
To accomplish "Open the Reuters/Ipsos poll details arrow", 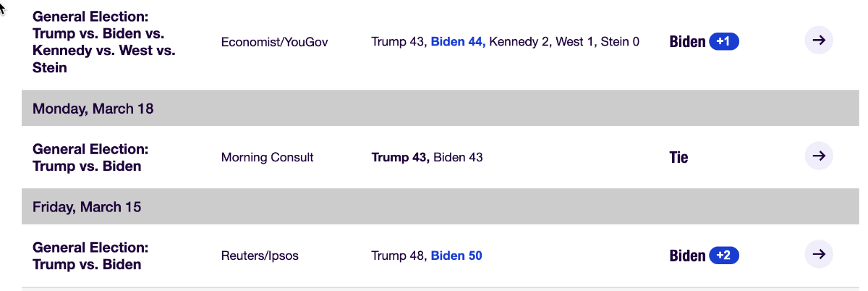I will tap(819, 254).
